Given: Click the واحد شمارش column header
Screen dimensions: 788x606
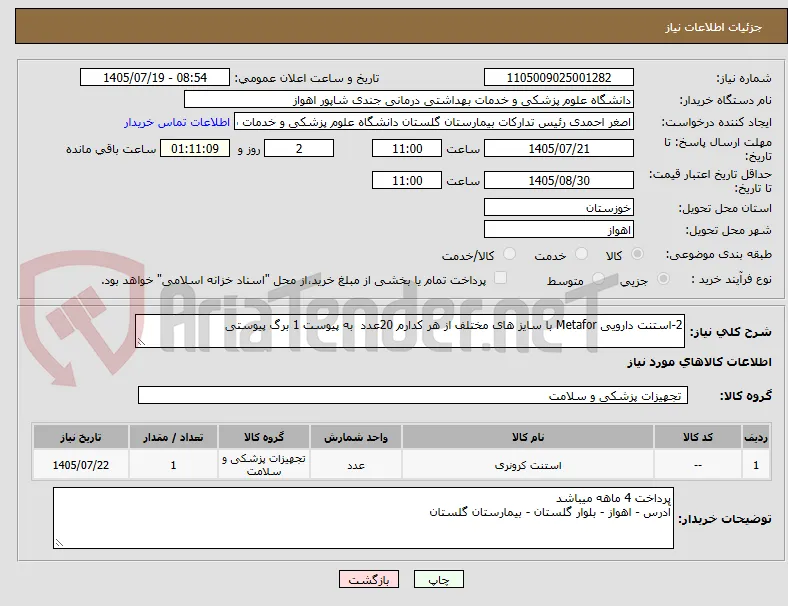Looking at the screenshot, I should [356, 437].
